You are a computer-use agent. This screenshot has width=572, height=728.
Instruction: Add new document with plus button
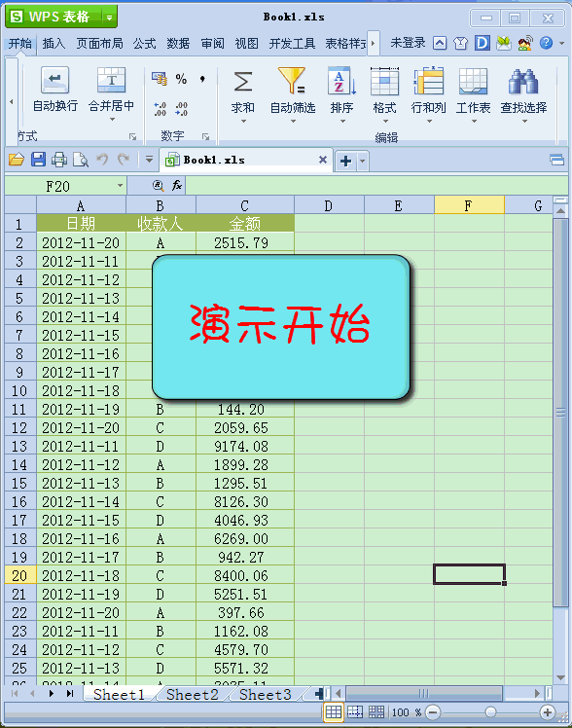[x=345, y=162]
